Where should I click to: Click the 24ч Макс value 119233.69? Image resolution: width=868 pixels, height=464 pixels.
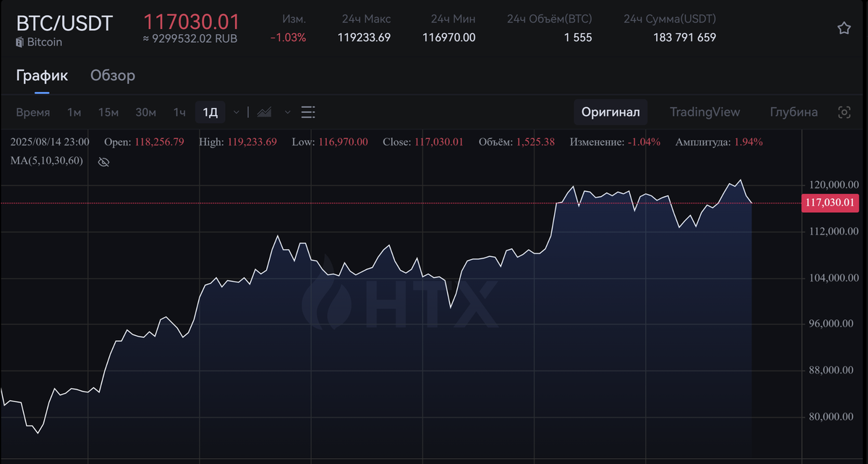(x=364, y=37)
